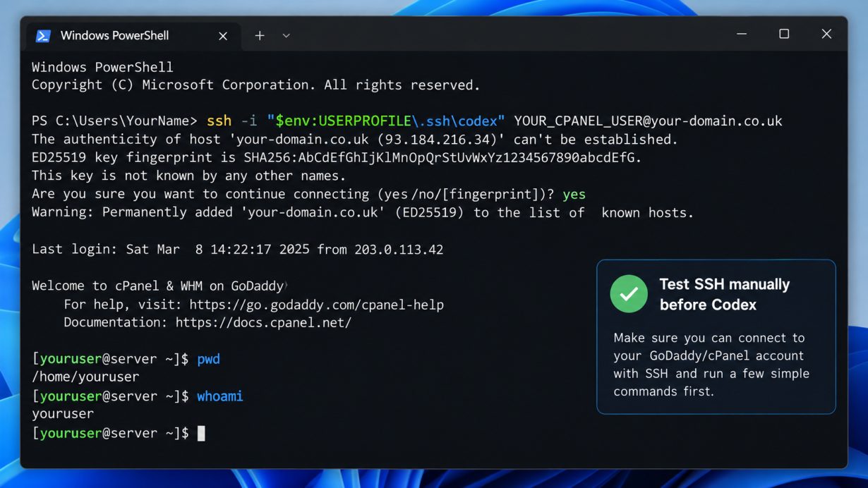
Task: Maximize the terminal window
Action: tap(784, 34)
